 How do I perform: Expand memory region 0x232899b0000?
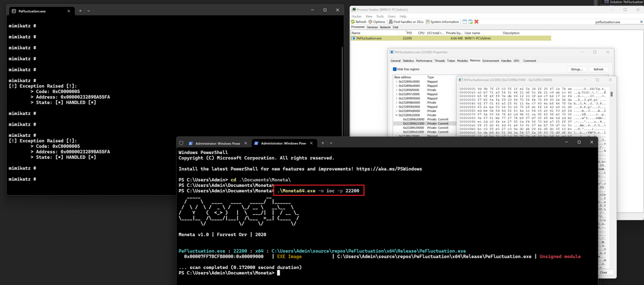click(396, 107)
